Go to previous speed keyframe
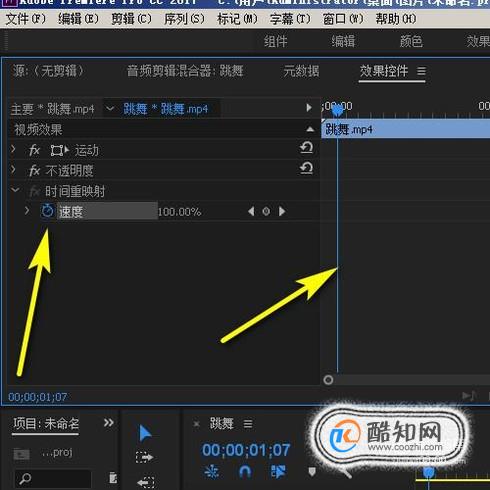The image size is (490, 490). (x=251, y=211)
